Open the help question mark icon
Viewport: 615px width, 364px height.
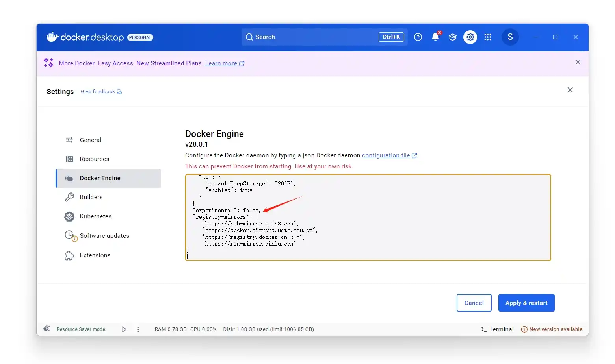tap(418, 37)
